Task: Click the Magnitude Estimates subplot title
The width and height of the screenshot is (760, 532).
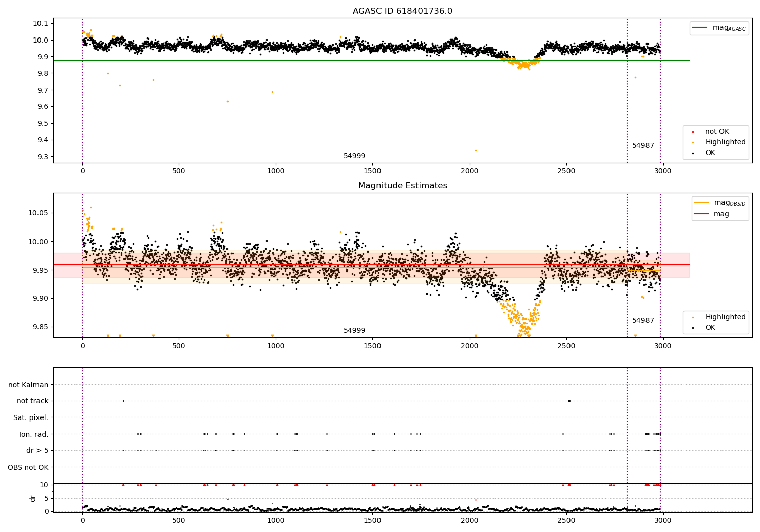Action: point(402,186)
